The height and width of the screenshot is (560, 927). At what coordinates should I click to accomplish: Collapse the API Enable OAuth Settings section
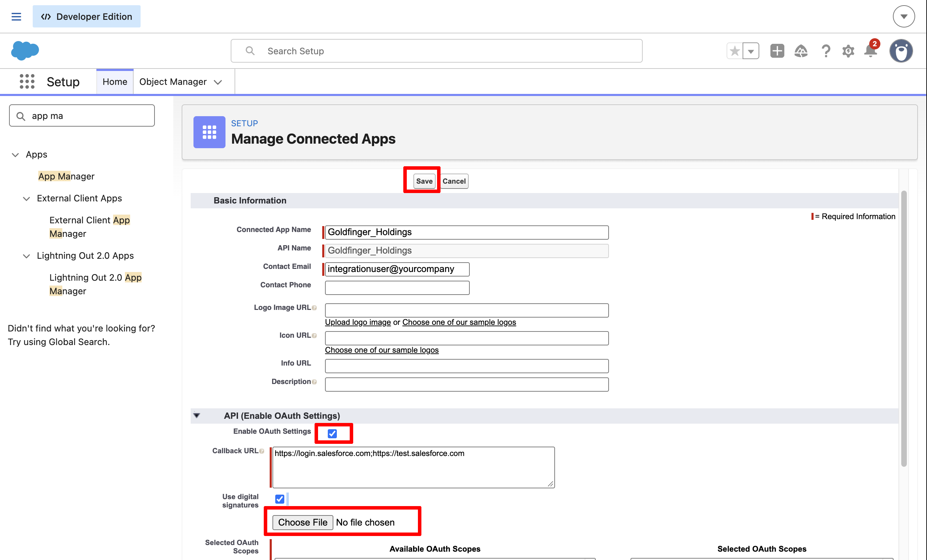coord(197,415)
